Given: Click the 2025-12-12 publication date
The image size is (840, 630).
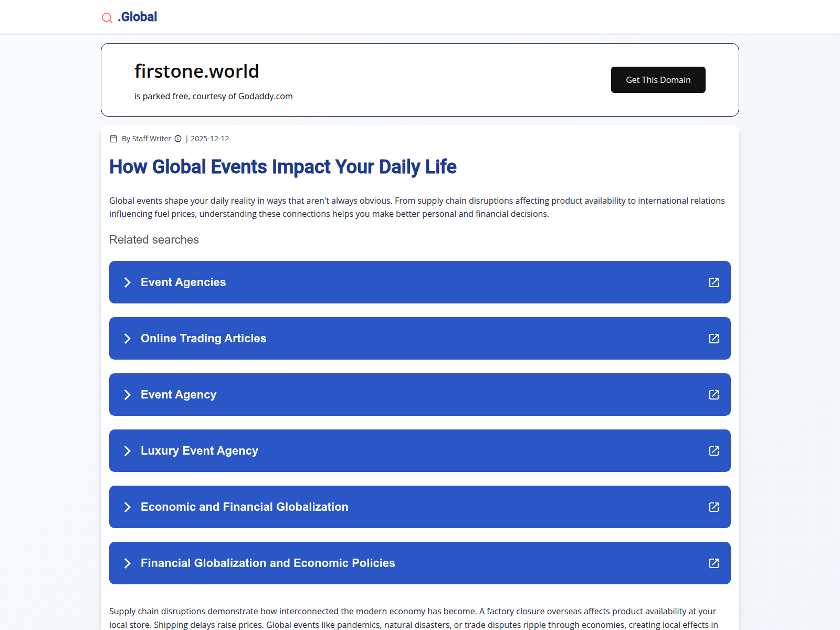Looking at the screenshot, I should [x=210, y=139].
